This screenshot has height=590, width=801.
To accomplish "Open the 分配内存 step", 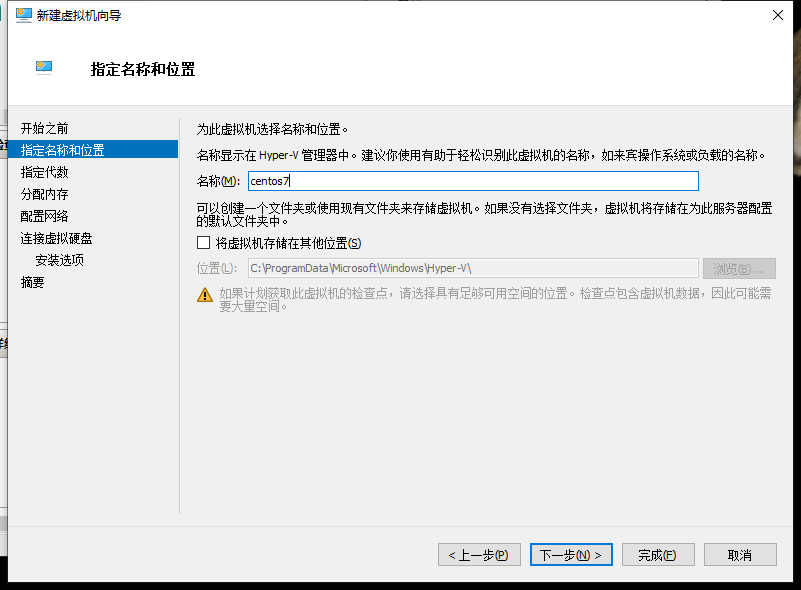I will coord(44,194).
